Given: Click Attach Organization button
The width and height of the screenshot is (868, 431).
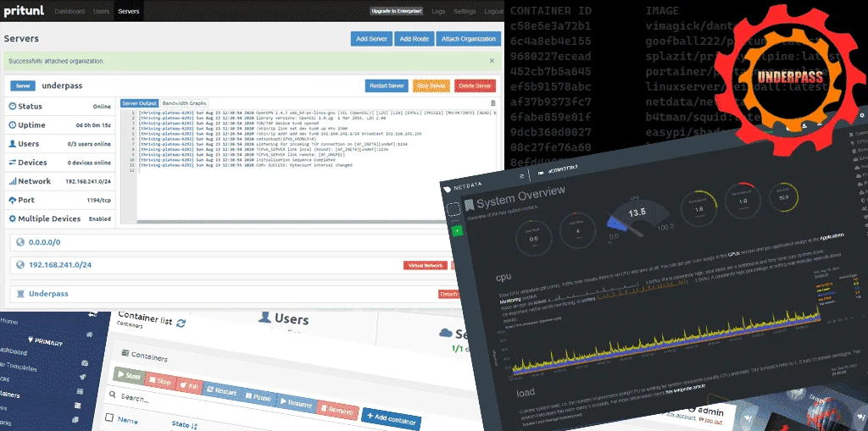Looking at the screenshot, I should [468, 39].
